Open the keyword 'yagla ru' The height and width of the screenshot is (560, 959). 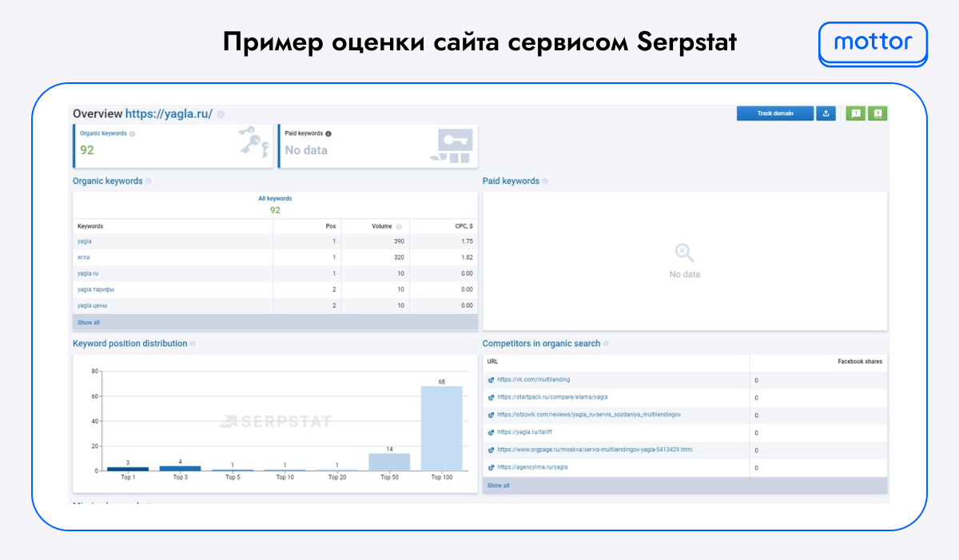[87, 273]
